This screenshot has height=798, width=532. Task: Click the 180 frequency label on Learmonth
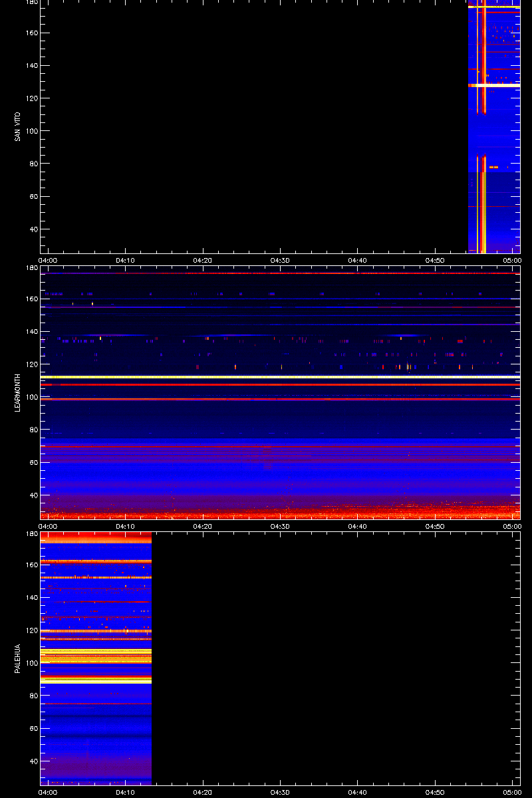pyautogui.click(x=32, y=268)
